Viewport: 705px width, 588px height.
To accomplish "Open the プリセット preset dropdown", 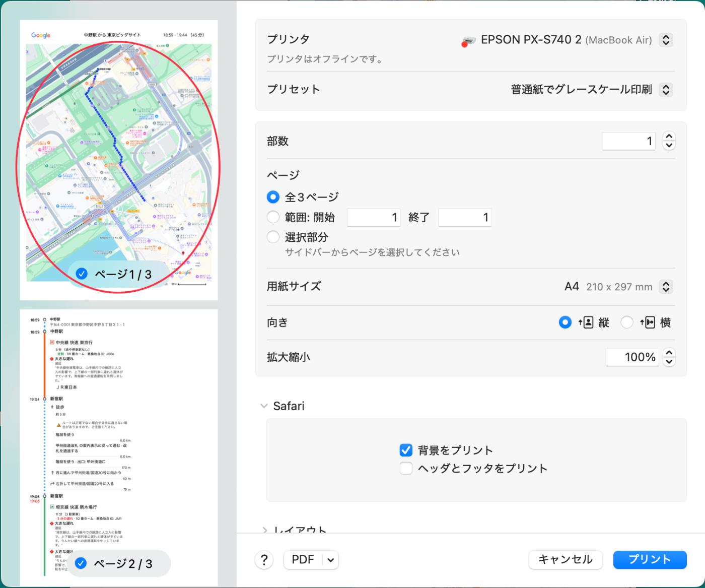I will (666, 90).
